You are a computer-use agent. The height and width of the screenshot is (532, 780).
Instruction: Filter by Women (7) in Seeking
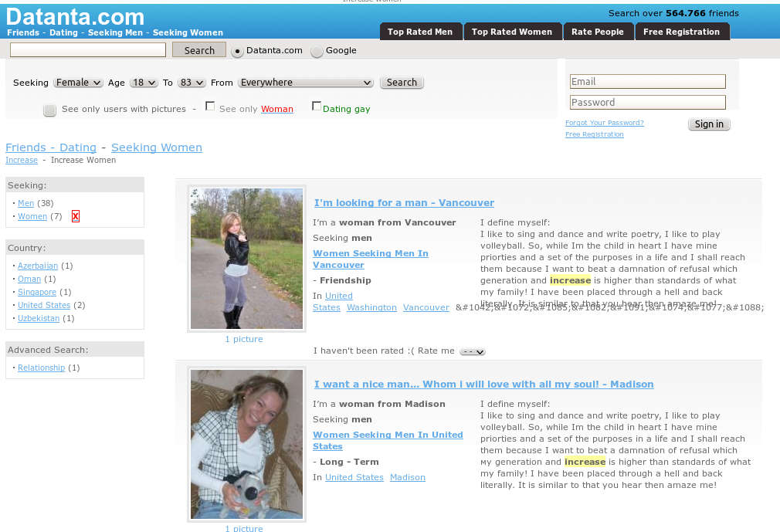coord(32,217)
